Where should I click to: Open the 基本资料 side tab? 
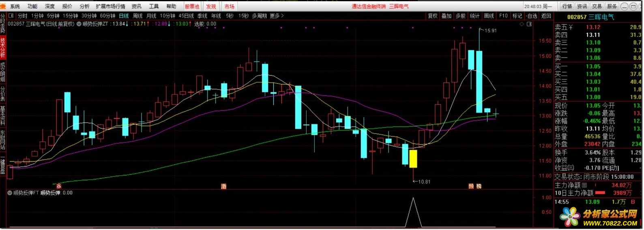pyautogui.click(x=3, y=115)
